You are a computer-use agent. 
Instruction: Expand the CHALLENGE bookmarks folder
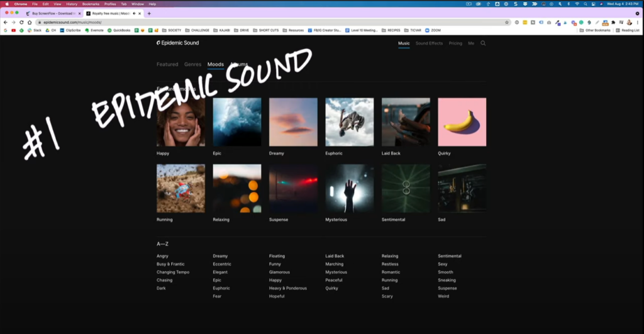click(197, 30)
